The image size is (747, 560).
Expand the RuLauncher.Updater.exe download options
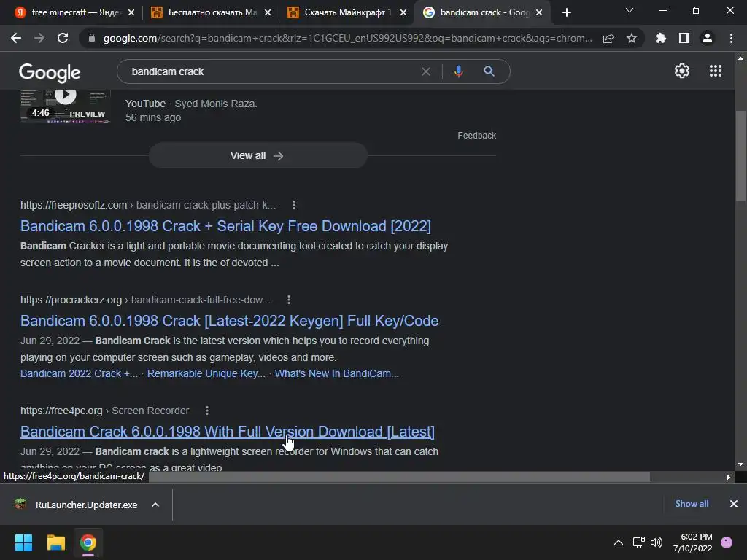tap(155, 505)
